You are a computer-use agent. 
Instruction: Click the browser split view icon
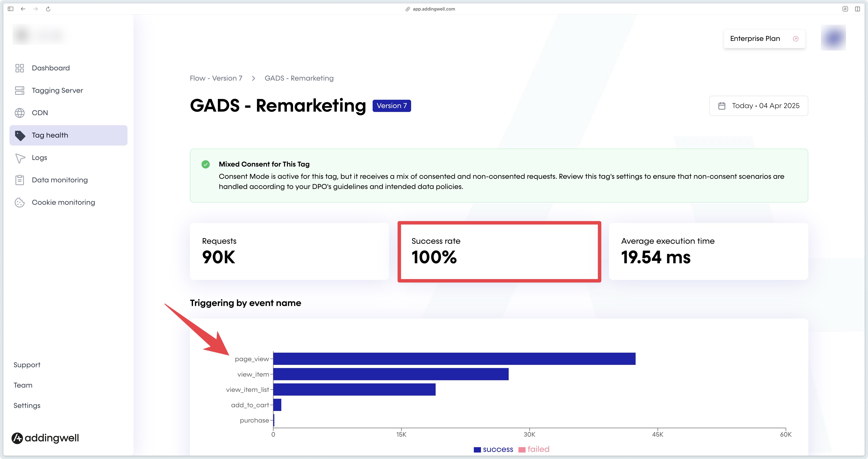tap(857, 9)
